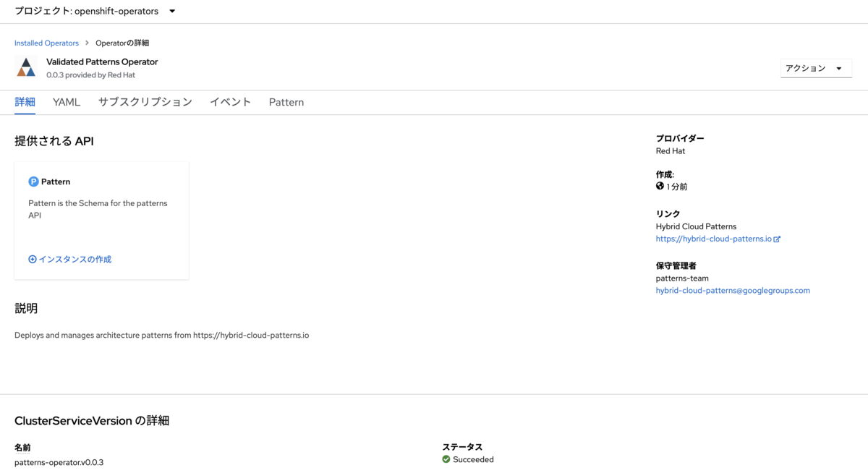Open the イベント tab
The height and width of the screenshot is (473, 868).
pyautogui.click(x=231, y=102)
